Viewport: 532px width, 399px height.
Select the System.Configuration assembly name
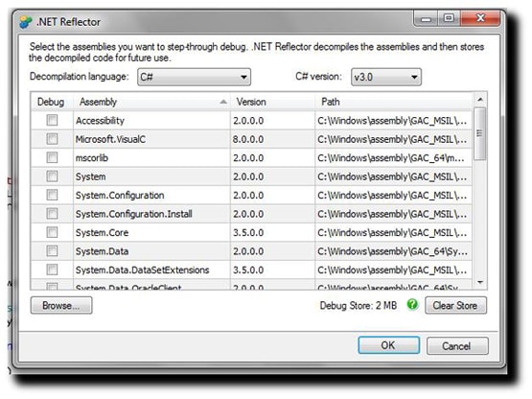click(120, 196)
